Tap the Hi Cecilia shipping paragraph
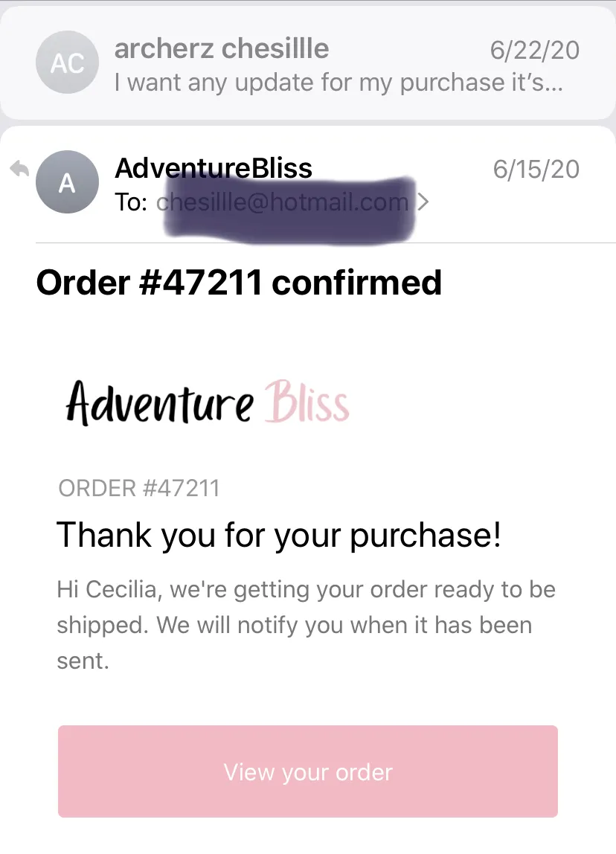This screenshot has width=616, height=854. click(x=306, y=625)
